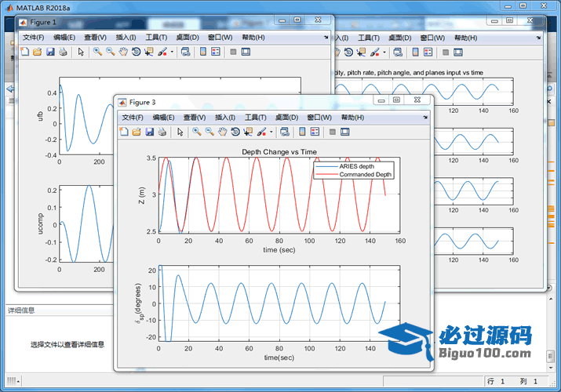561x392 pixels.
Task: Open 插入(I) menu in Figure 1
Action: tap(126, 38)
